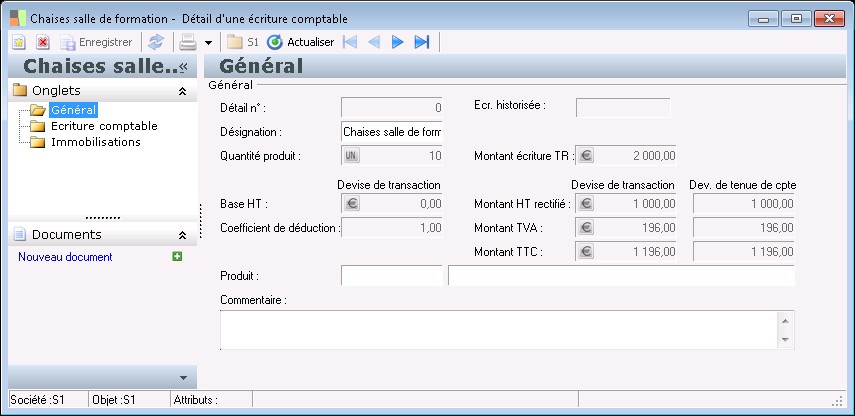Click the red delete toolbar icon
The width and height of the screenshot is (855, 416).
tap(43, 42)
